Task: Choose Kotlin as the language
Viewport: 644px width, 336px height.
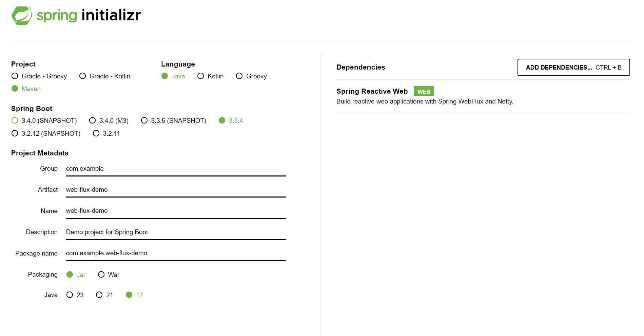Action: (x=210, y=76)
